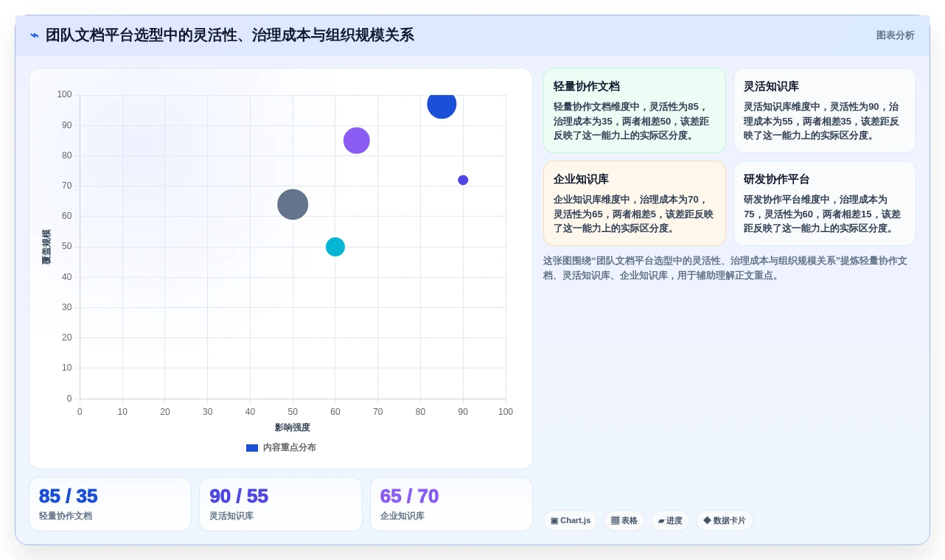
Task: Click the x-axis tick label 50
Action: click(x=293, y=412)
